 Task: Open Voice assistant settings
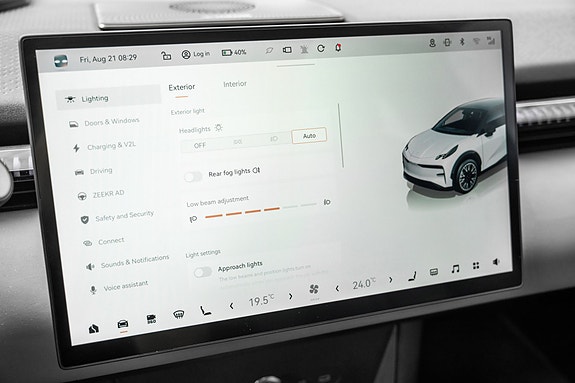coord(119,287)
